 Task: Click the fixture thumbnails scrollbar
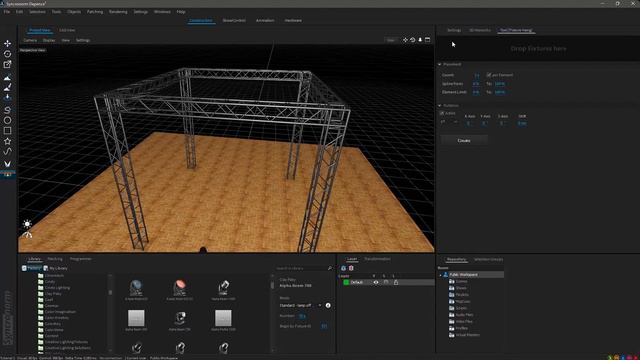point(272,285)
